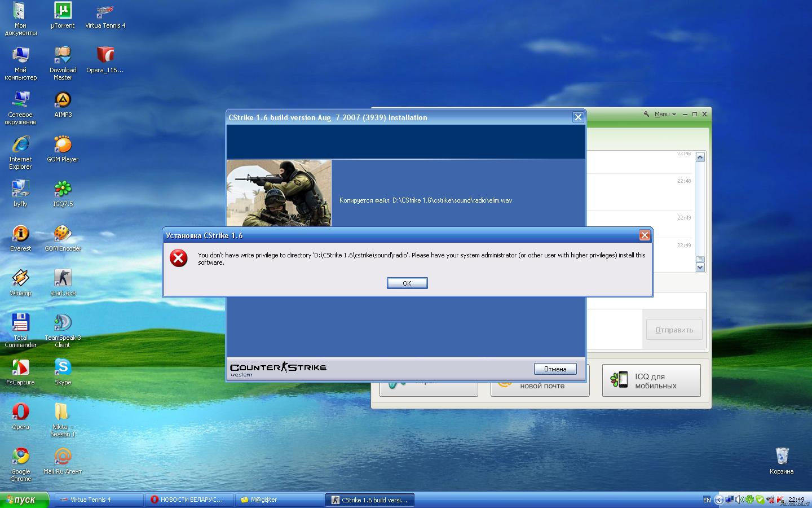This screenshot has width=812, height=508.
Task: Select the ICQ7.5 desktop icon
Action: click(x=63, y=194)
